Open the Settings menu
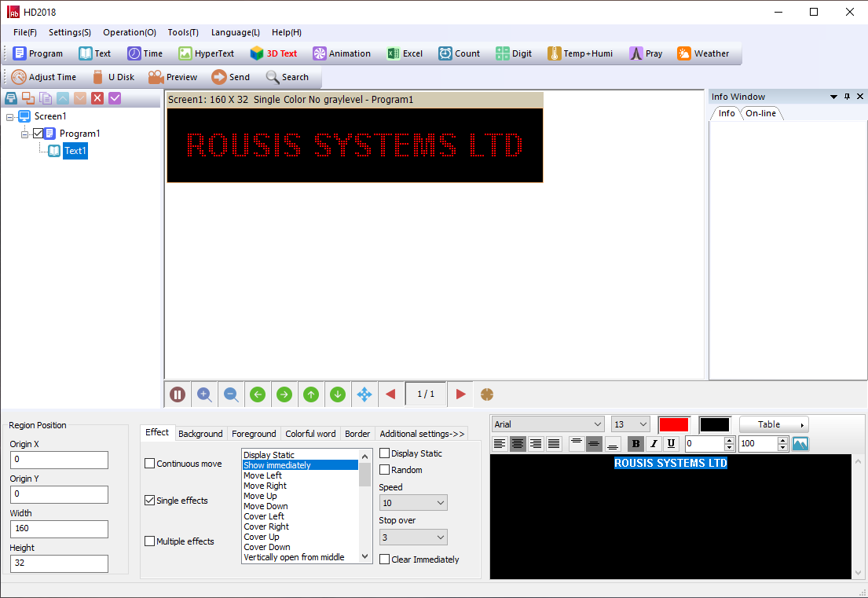Image resolution: width=868 pixels, height=598 pixels. click(x=70, y=32)
